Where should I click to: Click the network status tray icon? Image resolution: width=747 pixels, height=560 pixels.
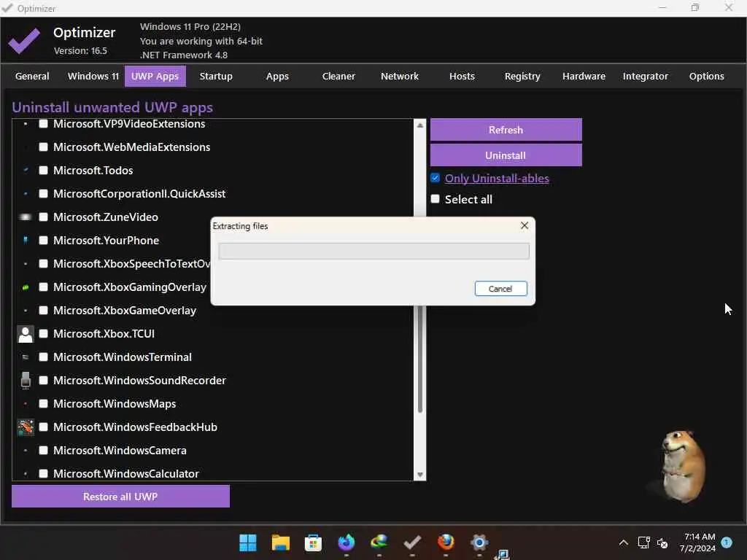(x=643, y=542)
